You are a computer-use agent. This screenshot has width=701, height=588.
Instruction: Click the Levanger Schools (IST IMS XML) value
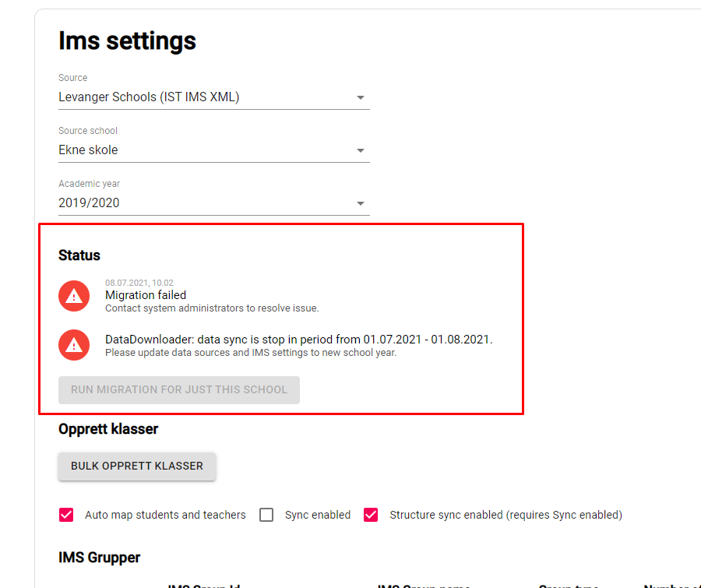(149, 97)
